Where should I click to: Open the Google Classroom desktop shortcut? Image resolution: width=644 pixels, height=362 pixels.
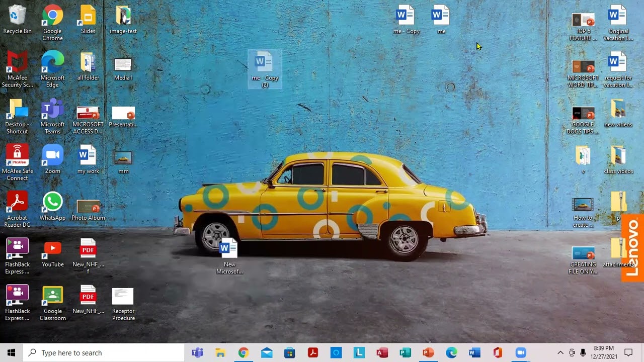tap(52, 303)
